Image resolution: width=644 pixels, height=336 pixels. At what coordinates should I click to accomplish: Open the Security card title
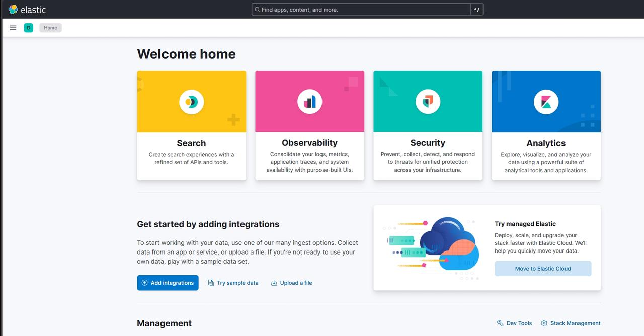coord(428,143)
